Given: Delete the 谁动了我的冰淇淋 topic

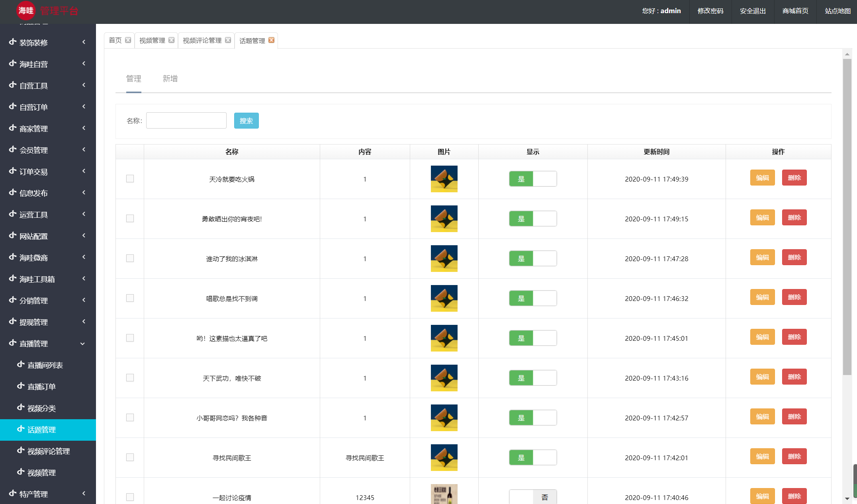Looking at the screenshot, I should click(794, 258).
